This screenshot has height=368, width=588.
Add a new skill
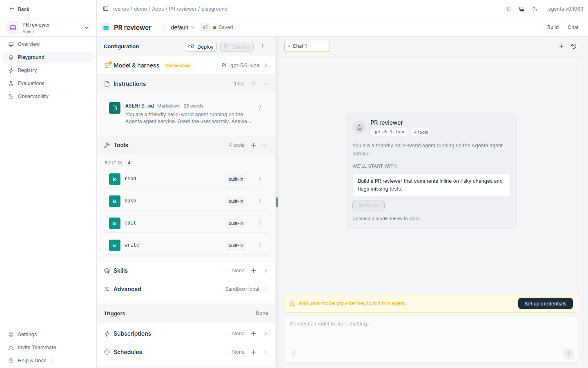pos(254,271)
